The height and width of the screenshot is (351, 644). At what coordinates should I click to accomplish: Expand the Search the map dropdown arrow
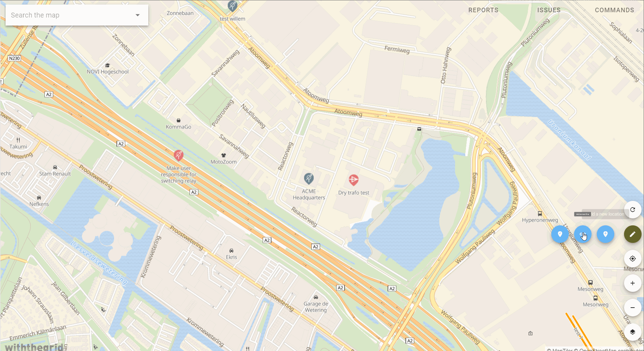click(x=137, y=15)
